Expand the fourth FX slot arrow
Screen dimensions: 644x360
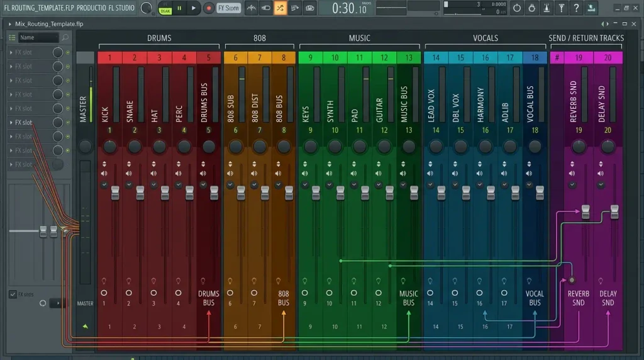click(11, 94)
